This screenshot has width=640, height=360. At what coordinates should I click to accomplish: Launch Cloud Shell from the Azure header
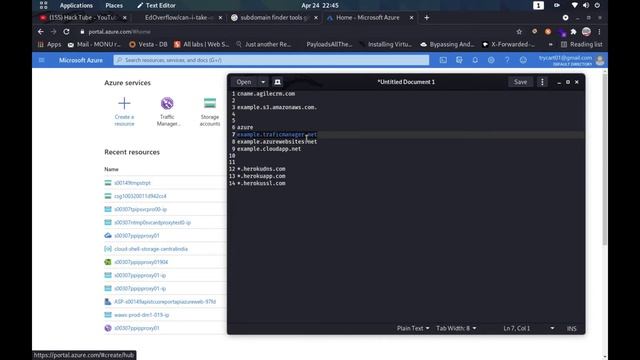point(443,60)
